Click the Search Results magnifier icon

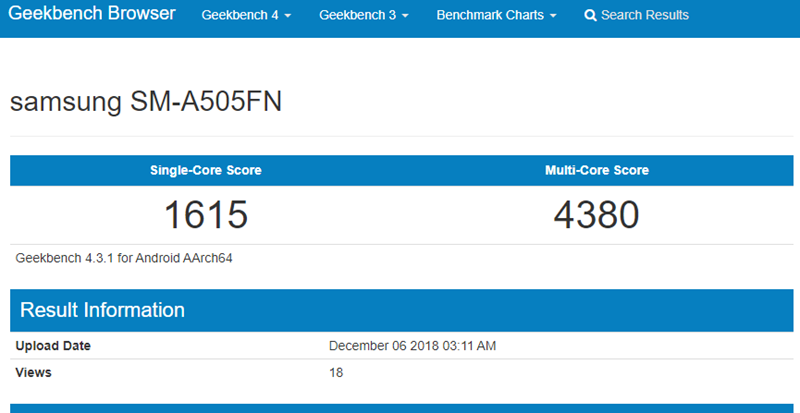[x=590, y=16]
